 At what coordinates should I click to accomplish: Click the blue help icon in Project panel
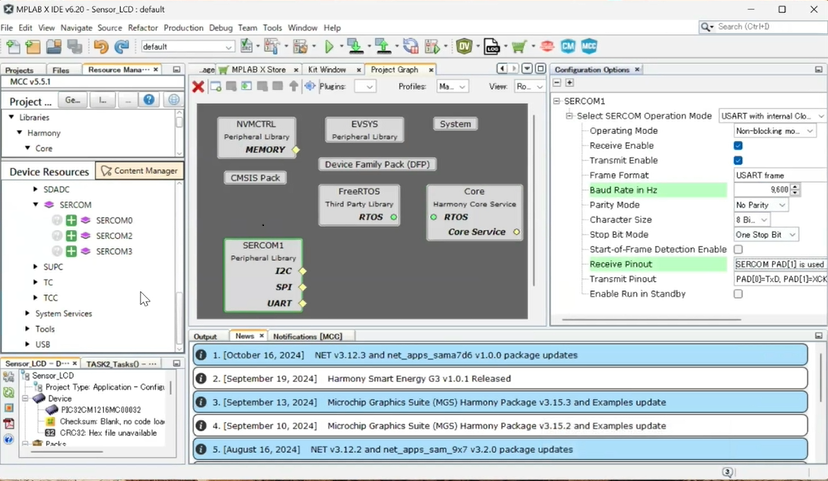point(149,101)
